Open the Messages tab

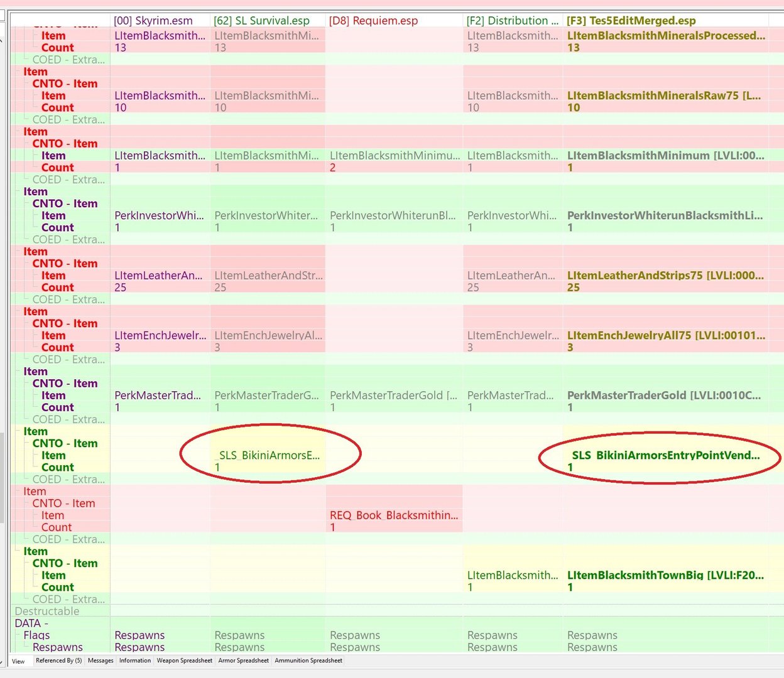(101, 660)
